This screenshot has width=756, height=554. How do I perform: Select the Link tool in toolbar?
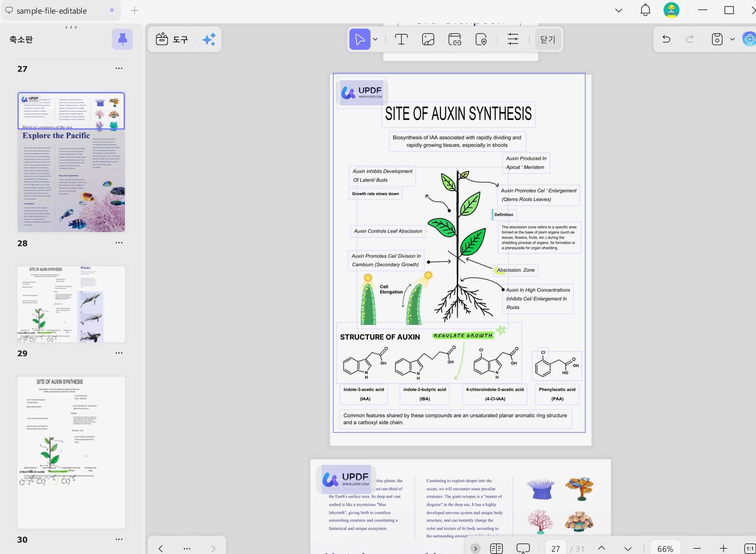pyautogui.click(x=455, y=40)
